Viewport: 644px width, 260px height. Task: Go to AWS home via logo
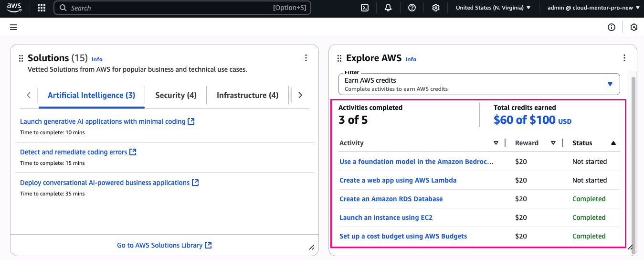[14, 8]
